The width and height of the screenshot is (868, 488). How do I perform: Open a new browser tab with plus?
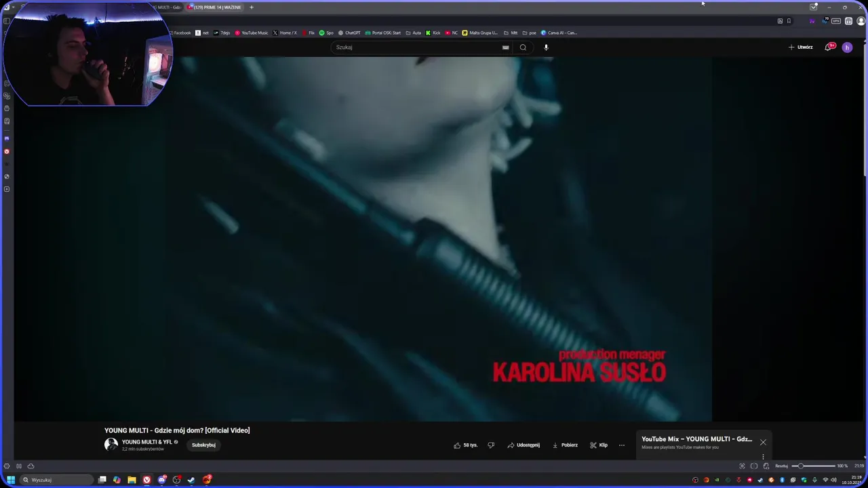pyautogui.click(x=252, y=7)
